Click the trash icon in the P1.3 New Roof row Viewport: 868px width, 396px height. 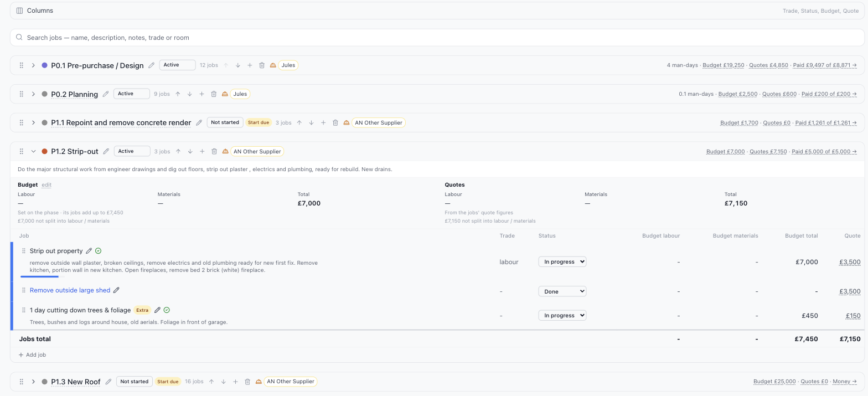coord(247,382)
